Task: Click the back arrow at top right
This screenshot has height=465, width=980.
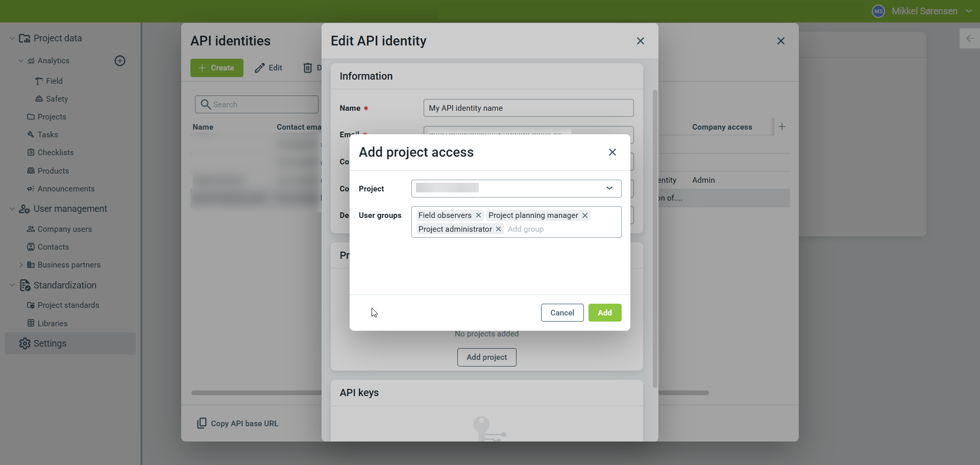Action: tap(970, 38)
